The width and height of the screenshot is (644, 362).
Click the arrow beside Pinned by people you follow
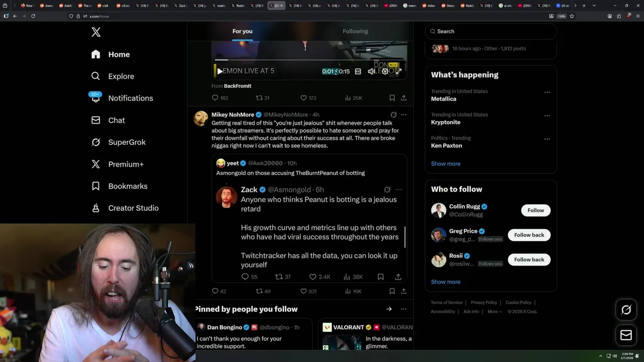coord(389,309)
